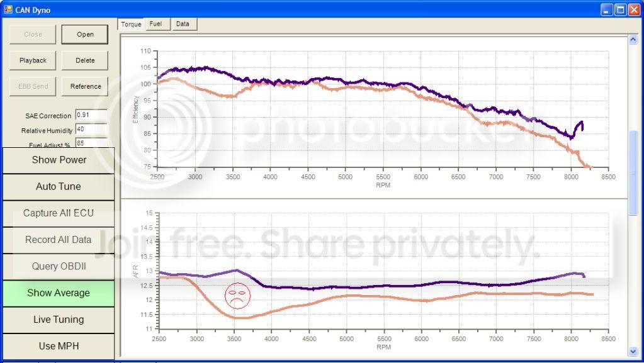Click the SAE Correction input field
Screen dimensions: 644x363
pyautogui.click(x=91, y=115)
